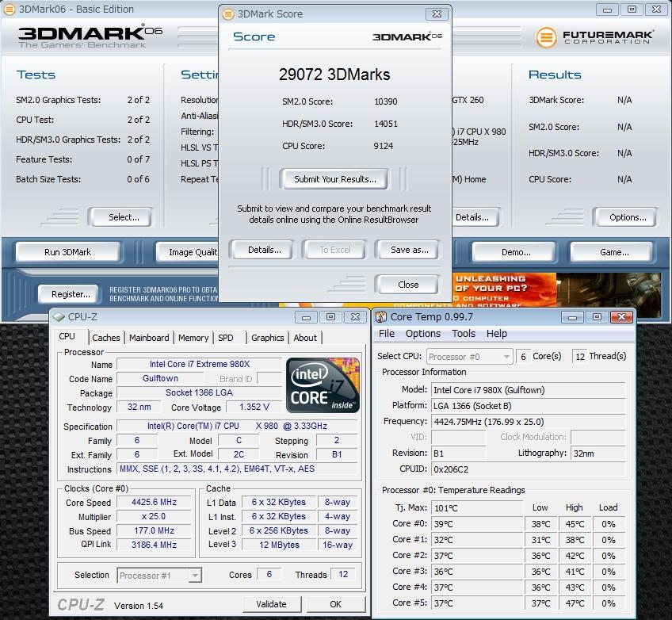Image resolution: width=672 pixels, height=620 pixels.
Task: Click Details button in Score dialog
Action: [x=265, y=250]
